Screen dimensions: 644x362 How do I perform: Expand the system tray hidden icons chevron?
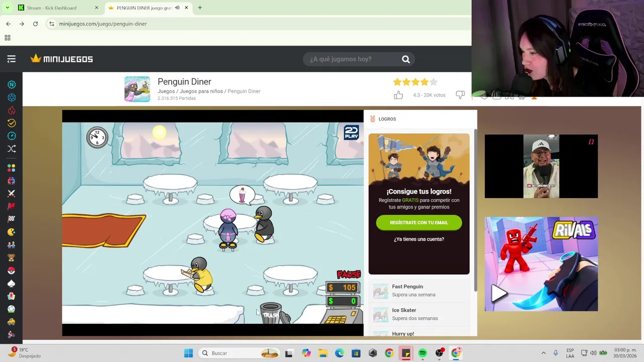543,353
